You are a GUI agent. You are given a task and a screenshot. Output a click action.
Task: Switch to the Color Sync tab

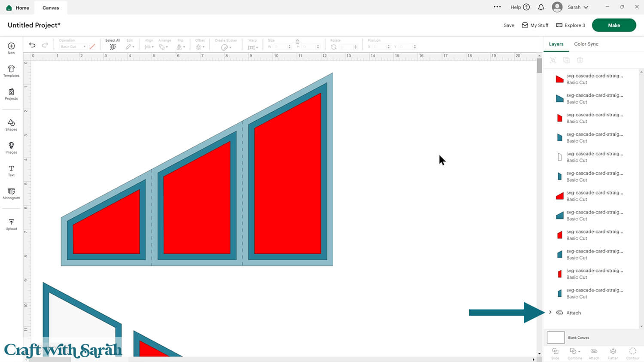pos(586,44)
